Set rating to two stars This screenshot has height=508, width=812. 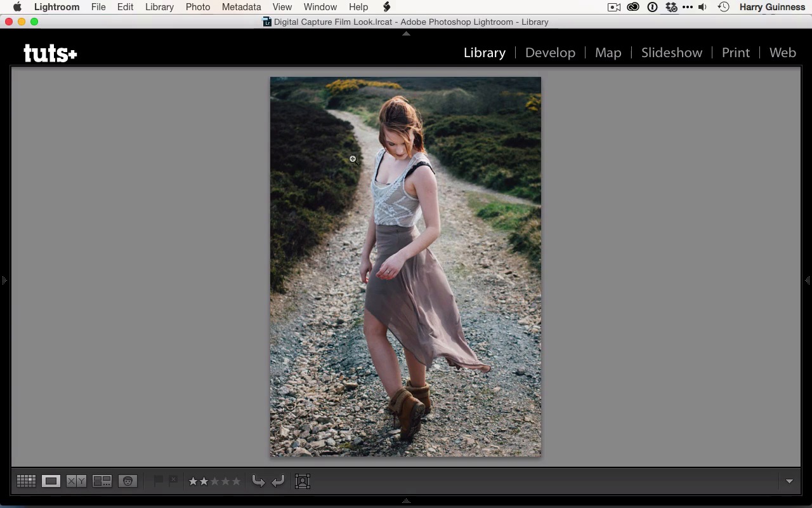point(204,481)
